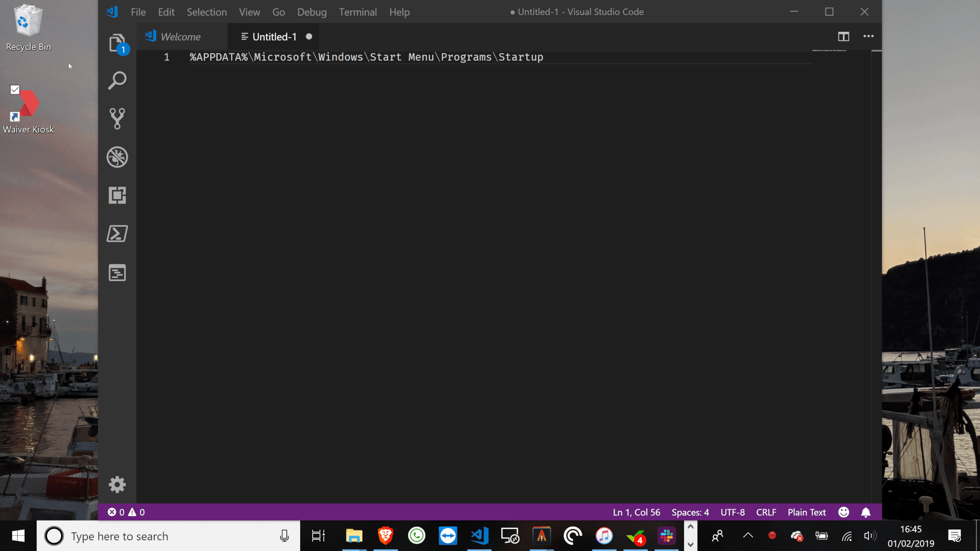Open iTunes from taskbar
The image size is (980, 551).
(x=604, y=536)
